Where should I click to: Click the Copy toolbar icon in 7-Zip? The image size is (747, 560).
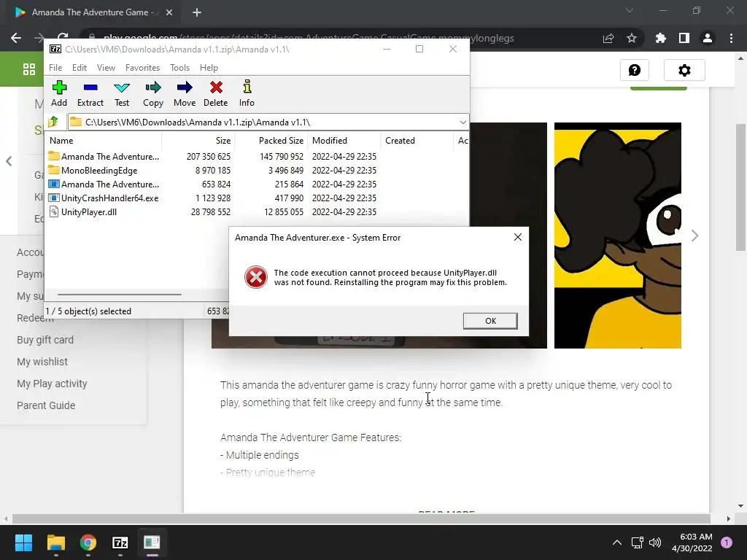coord(153,94)
